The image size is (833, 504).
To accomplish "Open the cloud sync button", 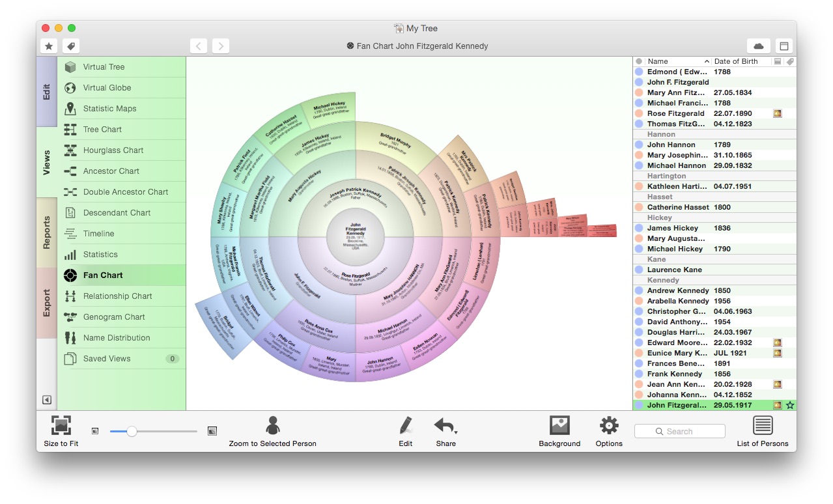I will click(759, 46).
